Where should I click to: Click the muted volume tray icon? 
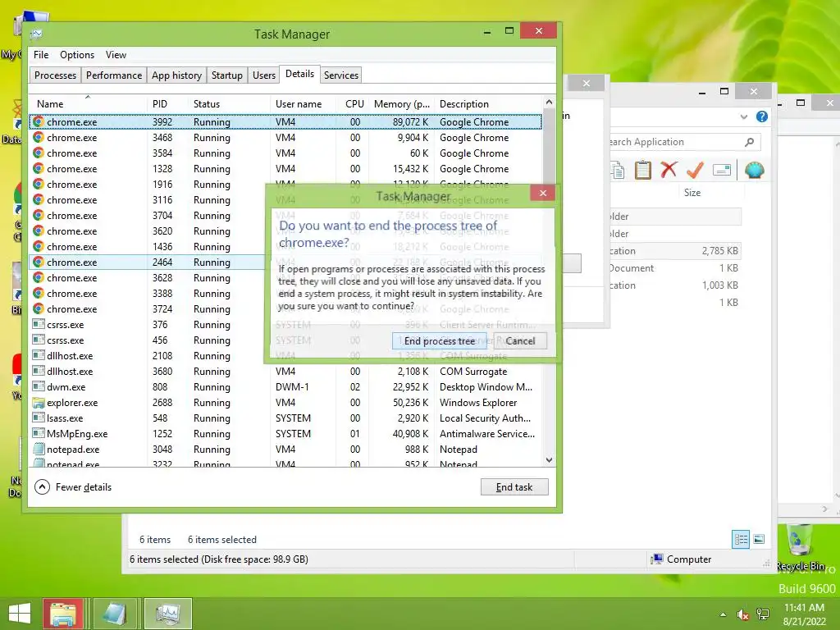[743, 614]
